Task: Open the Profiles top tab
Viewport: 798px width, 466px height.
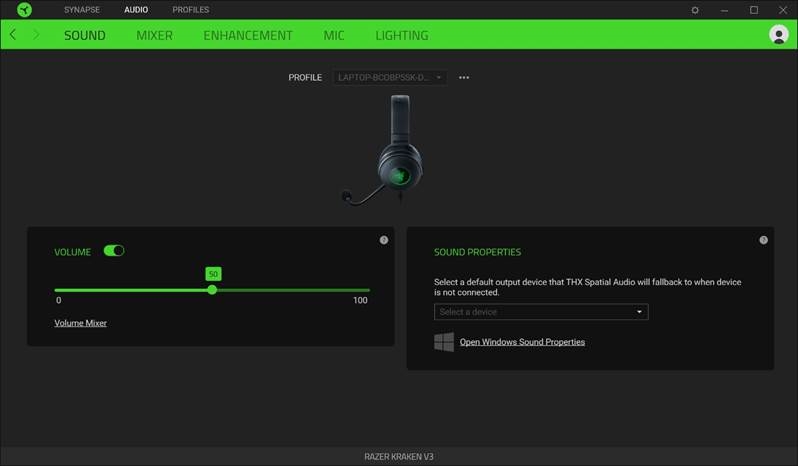Action: (191, 10)
